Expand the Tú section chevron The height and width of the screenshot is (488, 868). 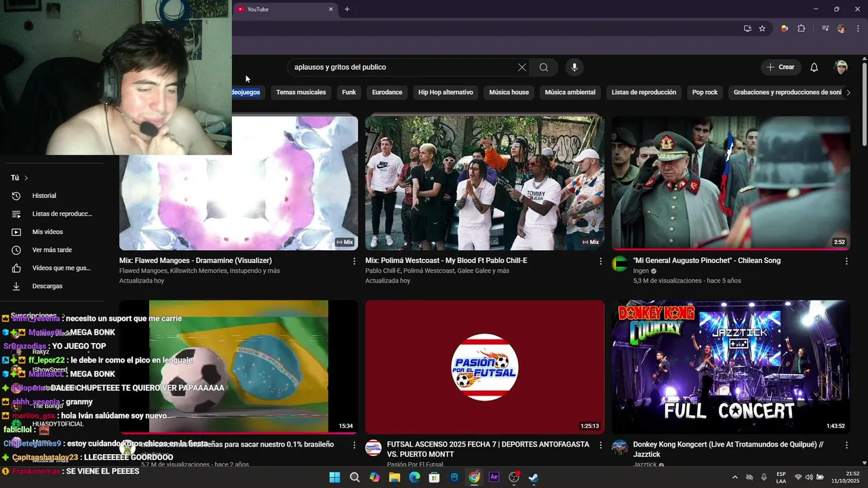pyautogui.click(x=26, y=178)
